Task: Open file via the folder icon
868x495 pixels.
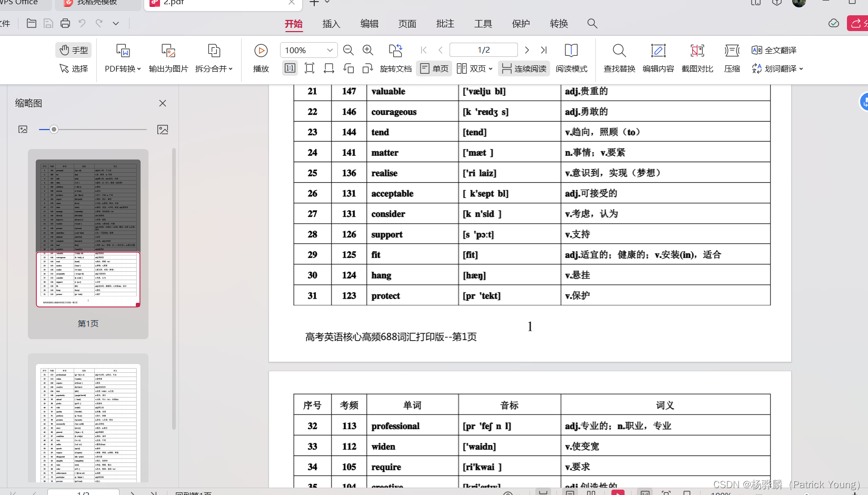Action: click(32, 23)
